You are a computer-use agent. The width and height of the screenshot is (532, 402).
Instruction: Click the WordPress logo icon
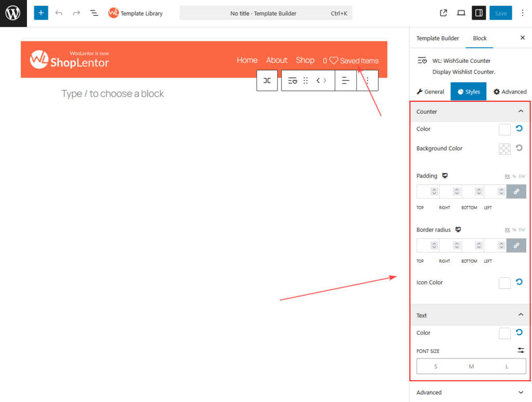tap(13, 13)
